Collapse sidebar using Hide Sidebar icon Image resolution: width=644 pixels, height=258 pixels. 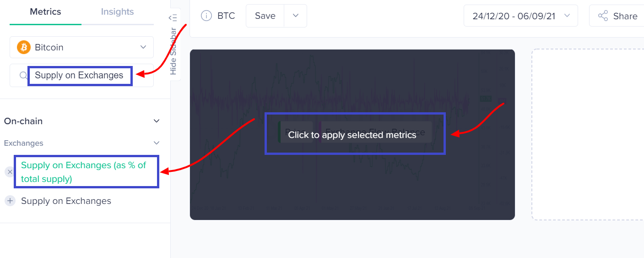[x=173, y=17]
